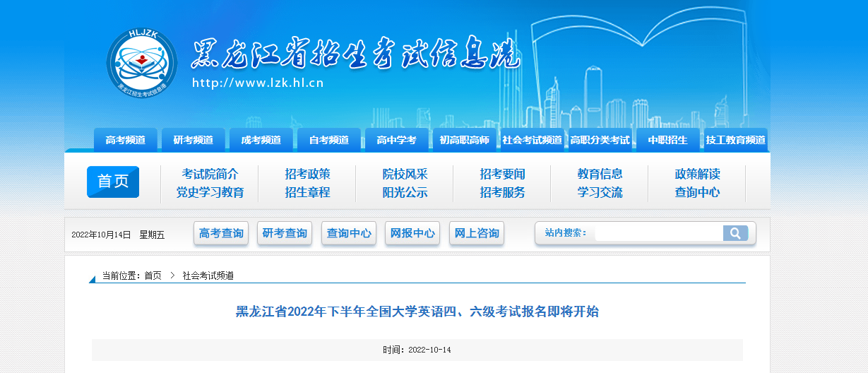Click the HLJZK site logo
Screen dimensions: 868x373
143,62
